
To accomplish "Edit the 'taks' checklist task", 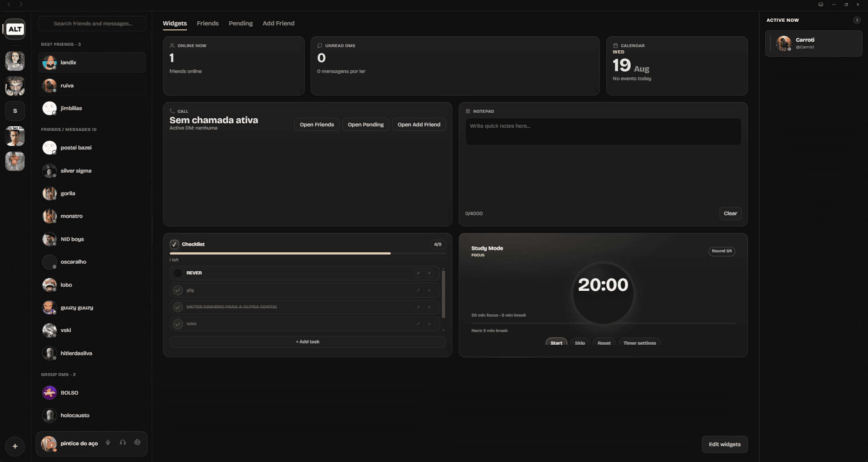I will point(418,324).
